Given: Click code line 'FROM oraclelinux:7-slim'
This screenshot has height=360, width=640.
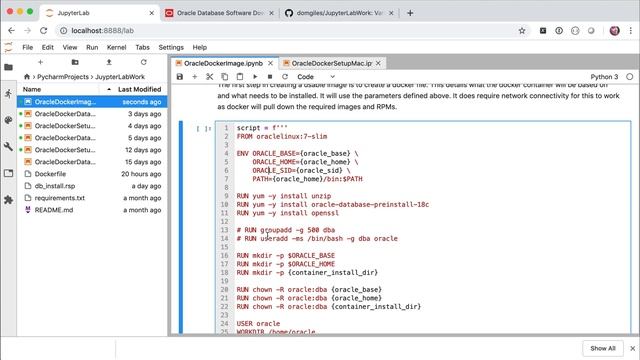Looking at the screenshot, I should click(282, 136).
